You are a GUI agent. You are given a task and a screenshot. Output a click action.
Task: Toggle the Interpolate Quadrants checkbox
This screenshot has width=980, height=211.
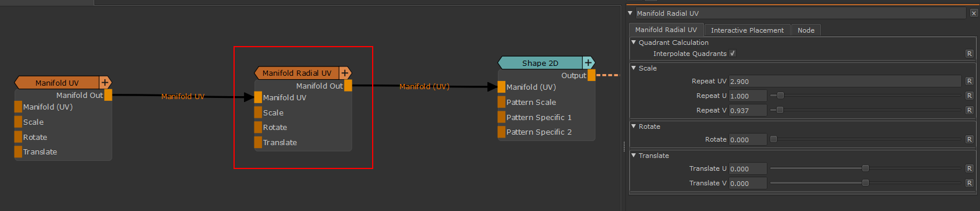[733, 53]
